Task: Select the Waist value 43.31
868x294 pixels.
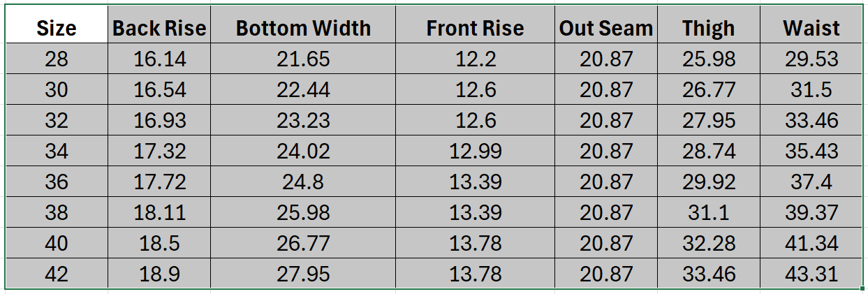Action: 811,274
